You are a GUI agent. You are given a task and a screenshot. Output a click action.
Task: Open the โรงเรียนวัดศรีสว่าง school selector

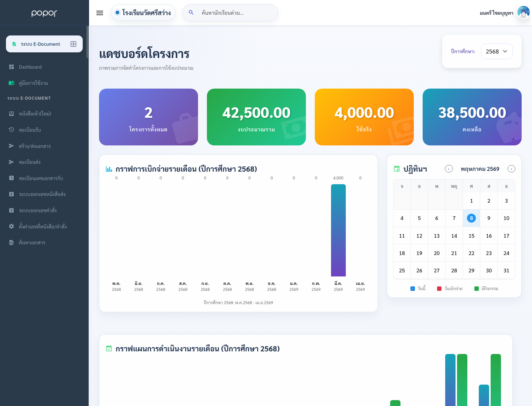click(x=143, y=13)
